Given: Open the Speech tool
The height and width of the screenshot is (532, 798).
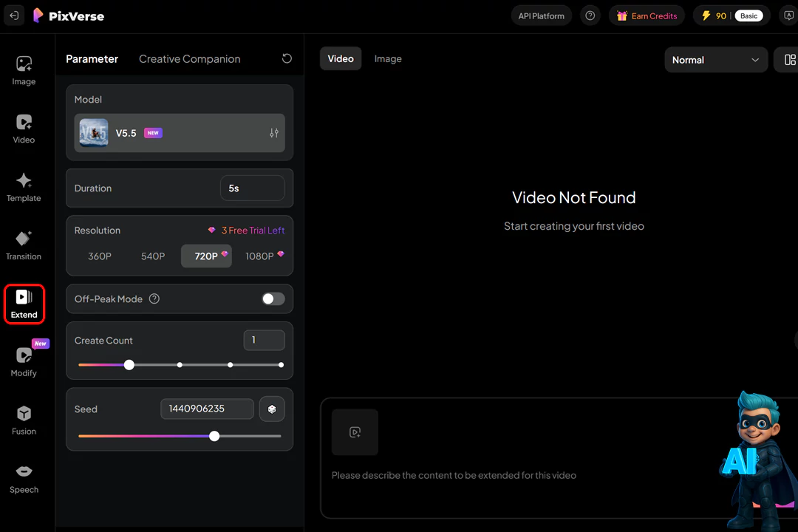Looking at the screenshot, I should point(24,479).
